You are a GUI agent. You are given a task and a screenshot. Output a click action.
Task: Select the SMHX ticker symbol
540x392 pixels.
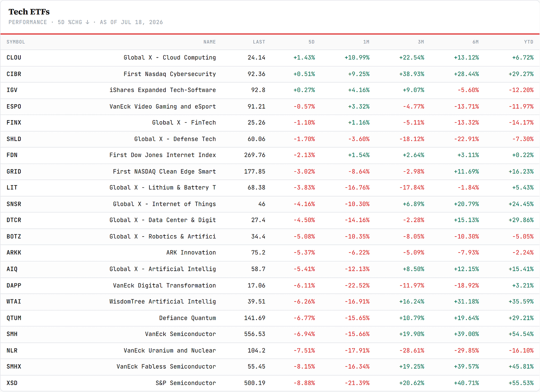tap(14, 366)
